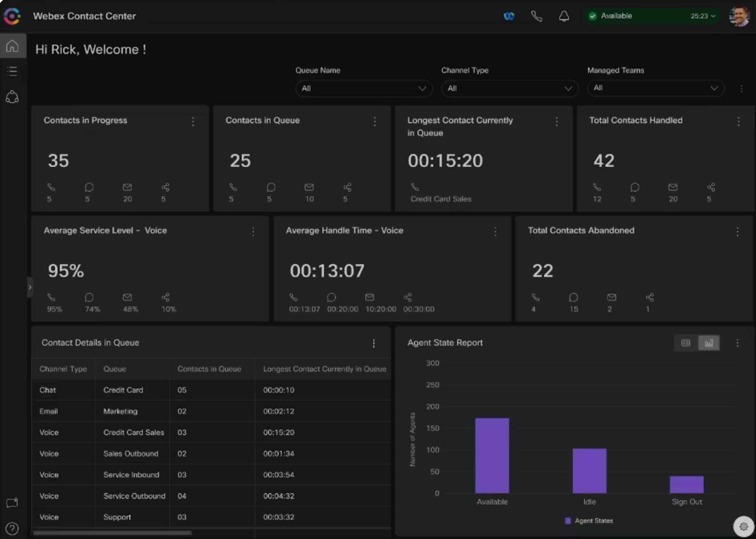Click the three-dot menu on Contact Details in Queue
The height and width of the screenshot is (539, 756).
[373, 342]
